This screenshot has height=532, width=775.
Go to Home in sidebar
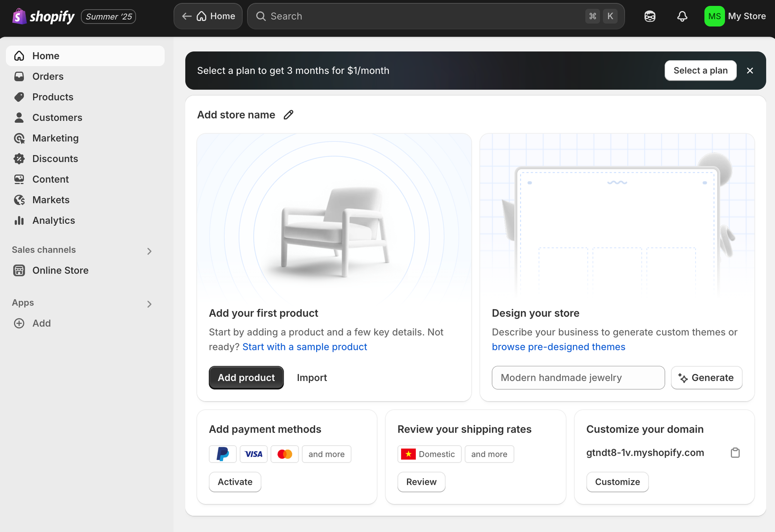coord(85,56)
